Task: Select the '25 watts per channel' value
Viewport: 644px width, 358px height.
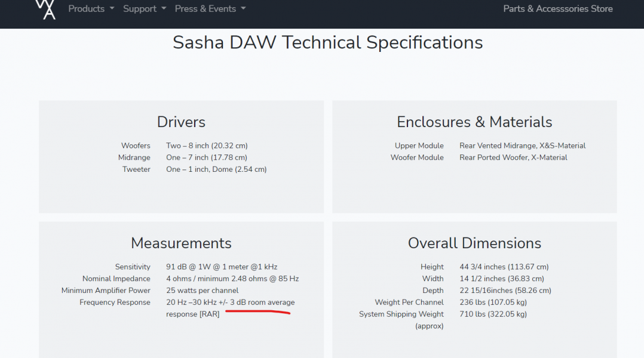Action: coord(203,291)
